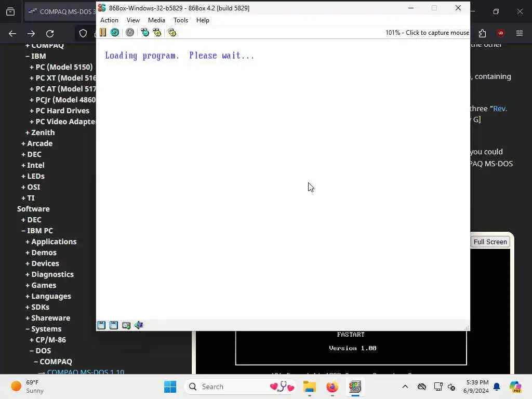
Task: Send Ctrl+Alt+Esc icon in toolbar
Action: [157, 32]
